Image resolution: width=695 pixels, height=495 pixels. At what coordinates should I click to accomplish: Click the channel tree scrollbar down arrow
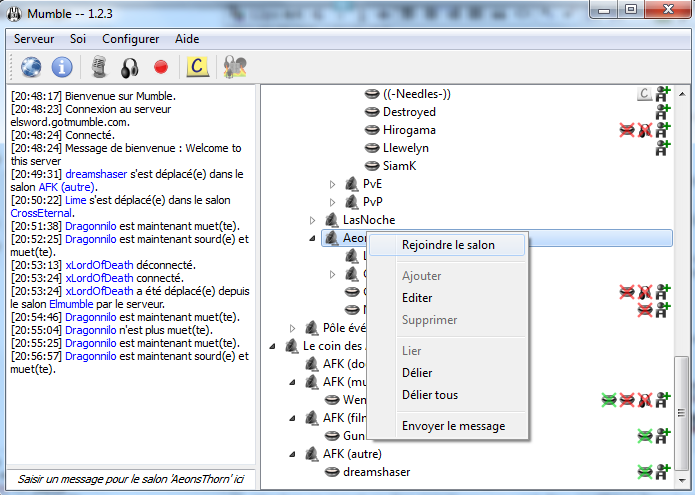point(682,480)
